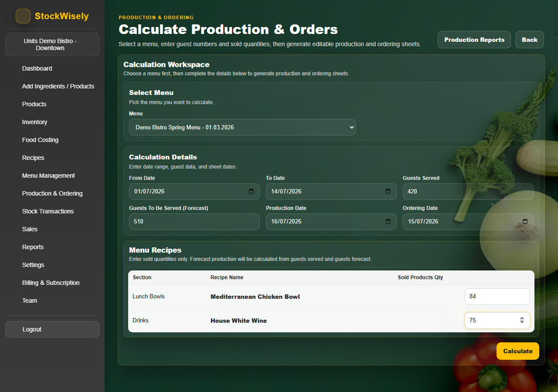Click the Section column header

pyautogui.click(x=142, y=277)
